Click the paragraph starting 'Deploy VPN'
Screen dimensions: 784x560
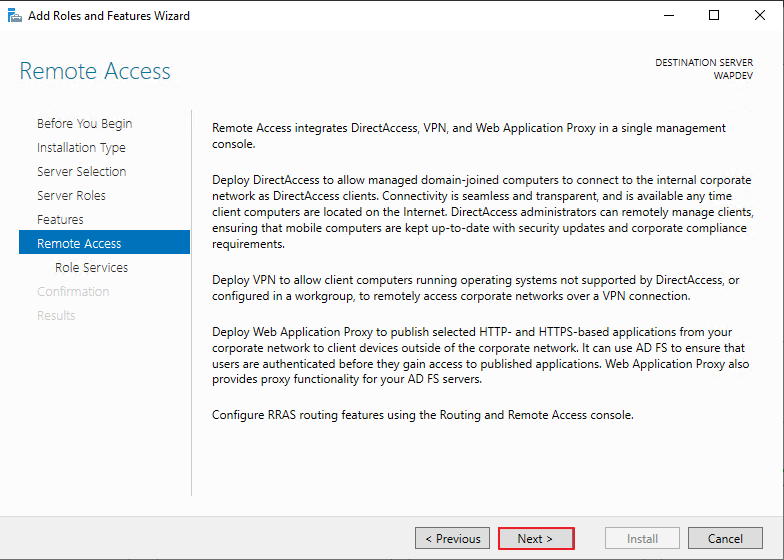(476, 288)
